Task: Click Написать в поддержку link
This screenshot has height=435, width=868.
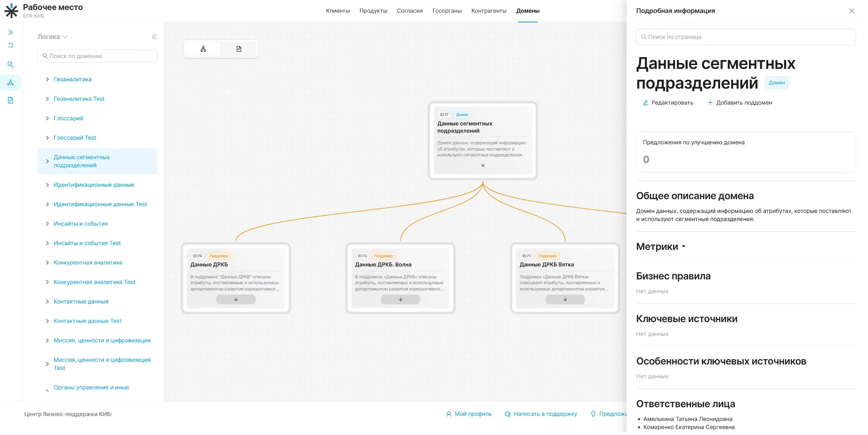Action: (x=541, y=414)
